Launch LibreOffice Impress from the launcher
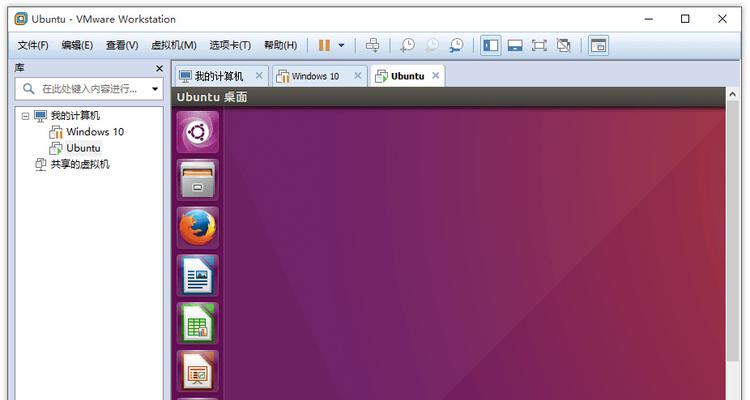This screenshot has height=400, width=750. (198, 371)
